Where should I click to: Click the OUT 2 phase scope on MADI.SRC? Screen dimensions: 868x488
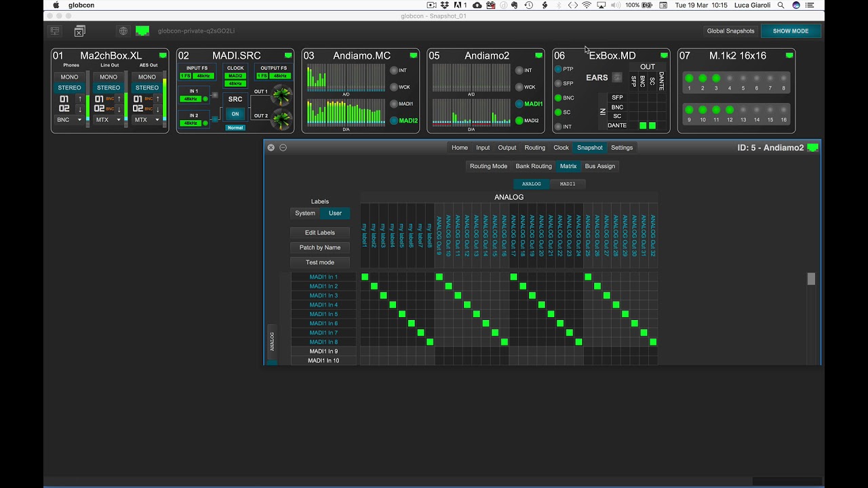coord(281,119)
